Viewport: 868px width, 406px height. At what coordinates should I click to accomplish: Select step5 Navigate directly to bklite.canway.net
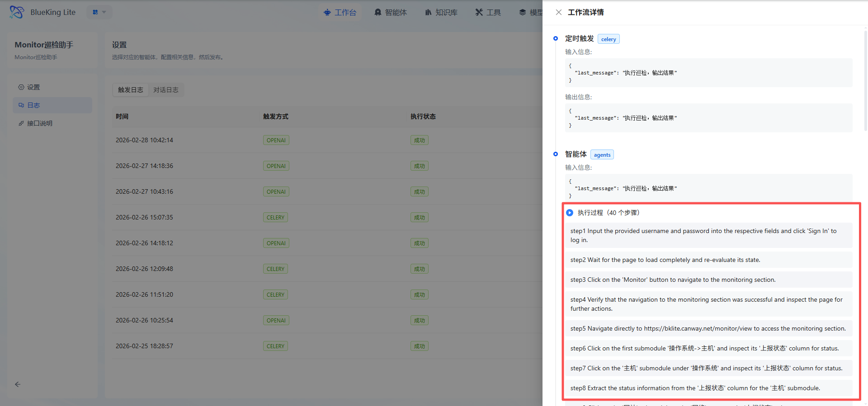pyautogui.click(x=709, y=328)
